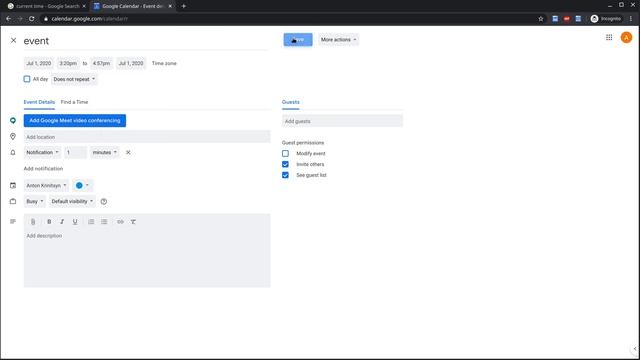Open the calendar owner dropdown

[x=46, y=185]
